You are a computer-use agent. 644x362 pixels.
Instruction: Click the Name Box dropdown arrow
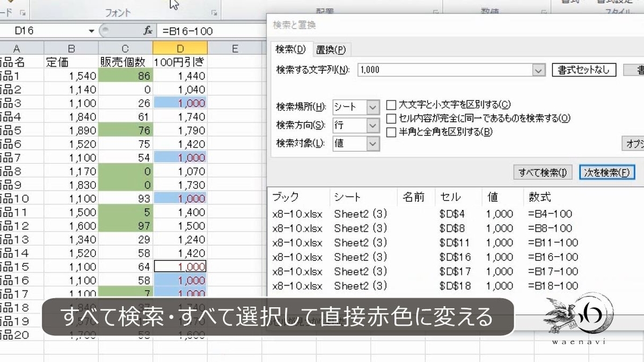91,32
